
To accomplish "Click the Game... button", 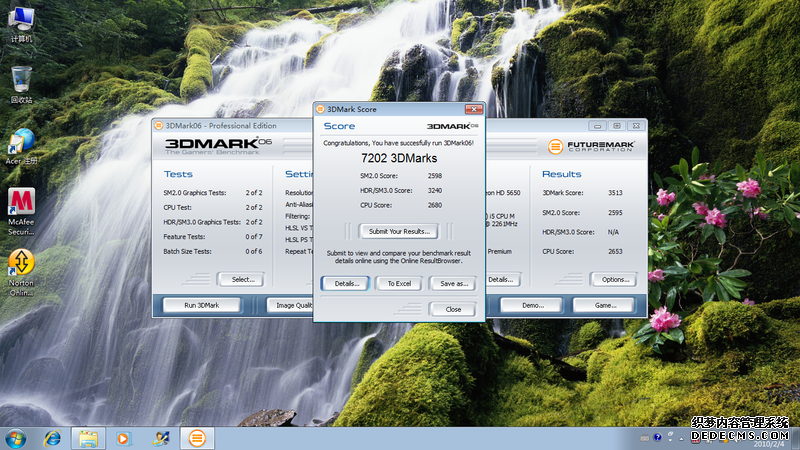I will [x=605, y=305].
